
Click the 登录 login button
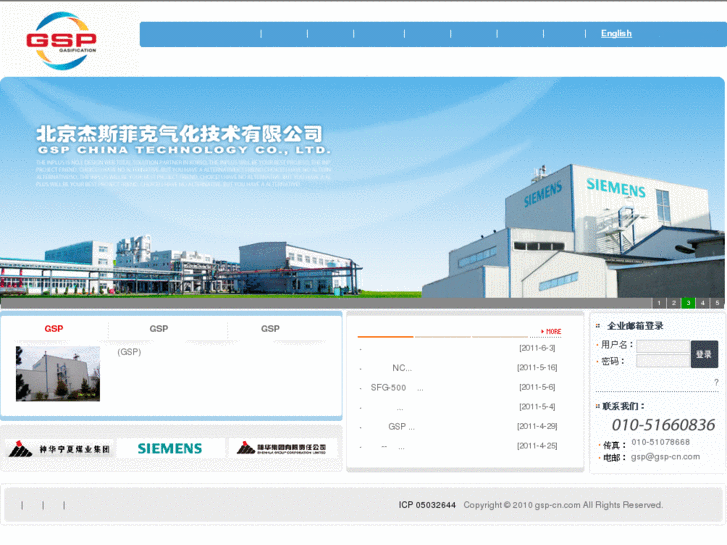click(704, 354)
